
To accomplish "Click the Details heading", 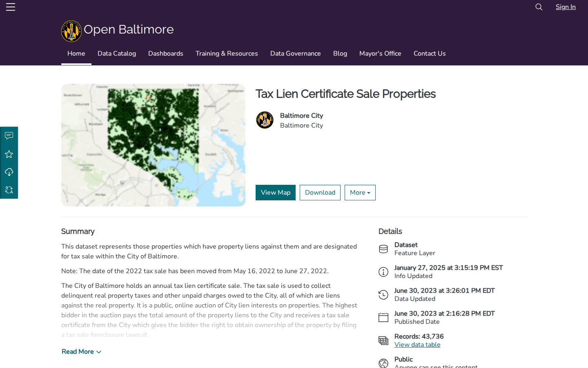I will pyautogui.click(x=390, y=231).
